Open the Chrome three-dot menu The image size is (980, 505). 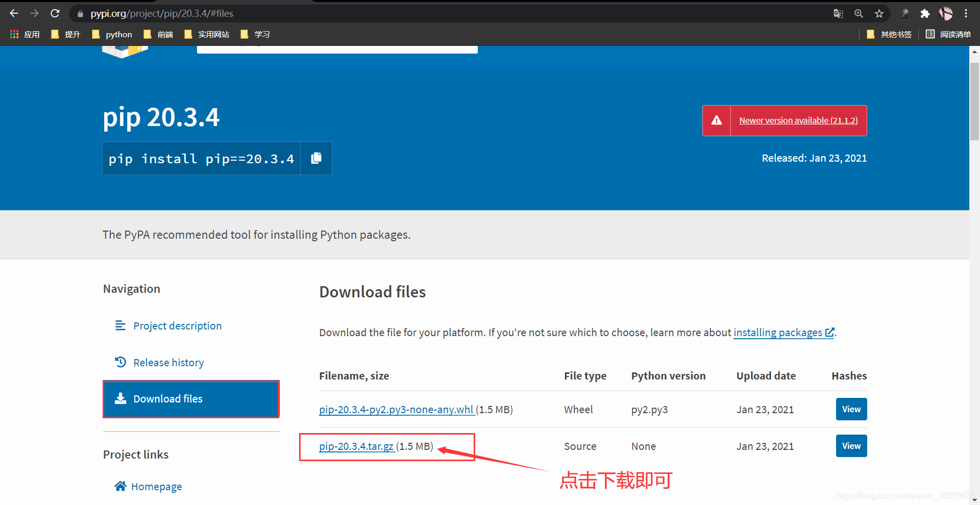coord(966,14)
